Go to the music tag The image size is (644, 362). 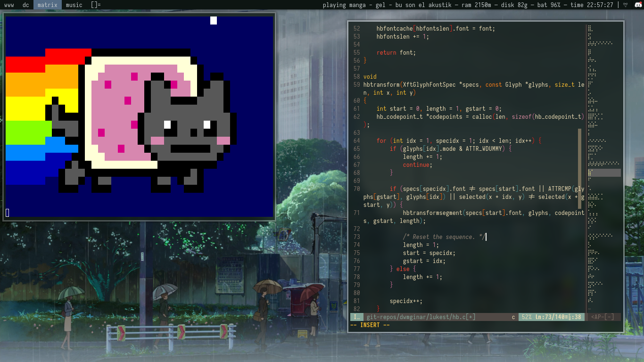[x=74, y=5]
